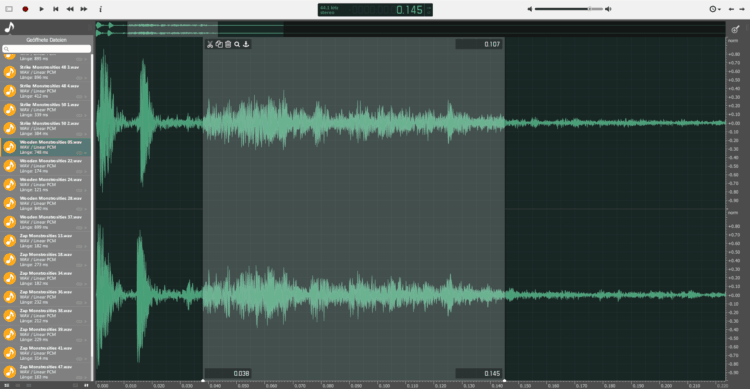Viewport: 750px width, 389px height.
Task: Open file info with the i icon
Action: coord(100,9)
